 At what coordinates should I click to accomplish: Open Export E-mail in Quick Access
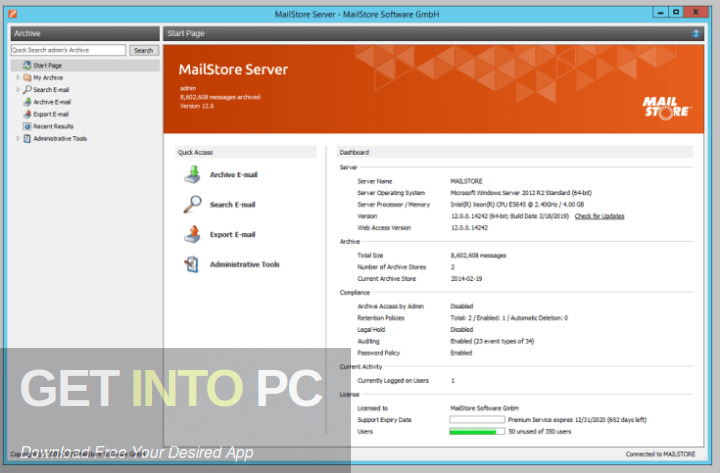click(x=232, y=234)
